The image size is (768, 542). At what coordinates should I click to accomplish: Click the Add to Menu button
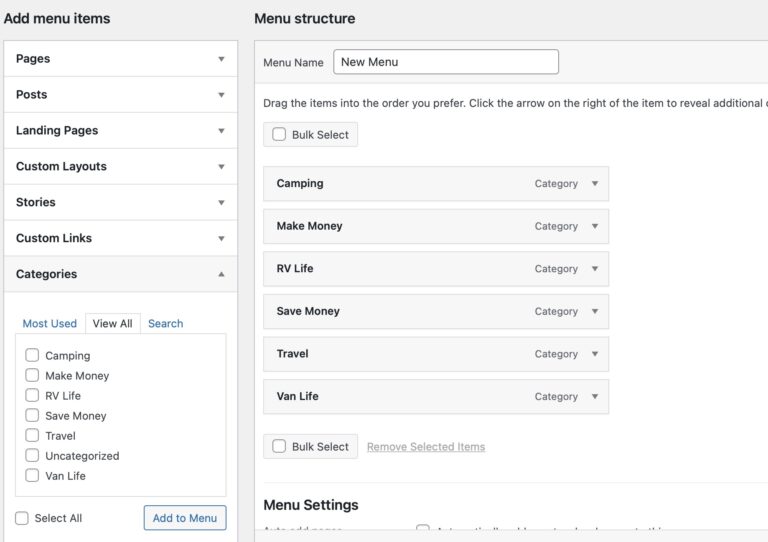[185, 518]
